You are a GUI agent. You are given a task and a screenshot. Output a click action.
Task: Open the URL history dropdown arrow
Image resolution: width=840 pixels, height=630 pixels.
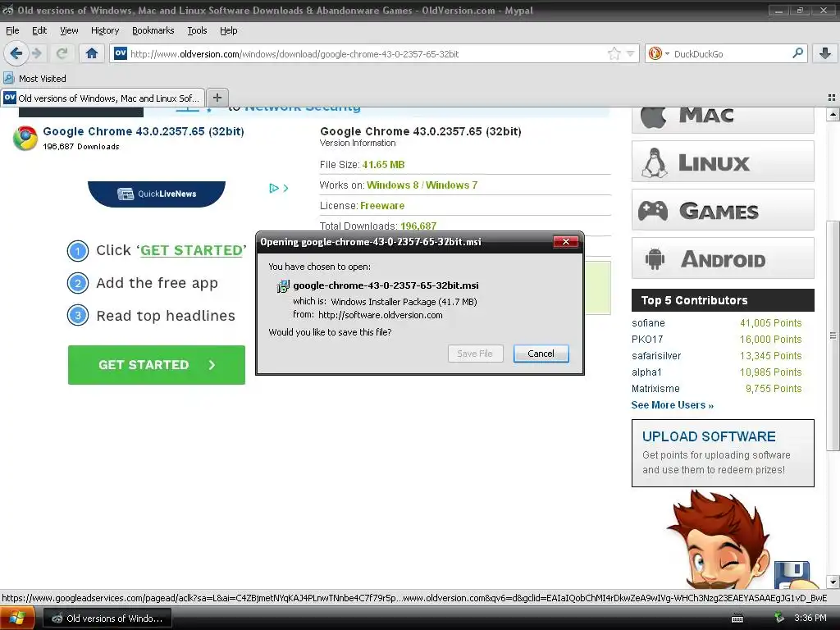coord(631,53)
